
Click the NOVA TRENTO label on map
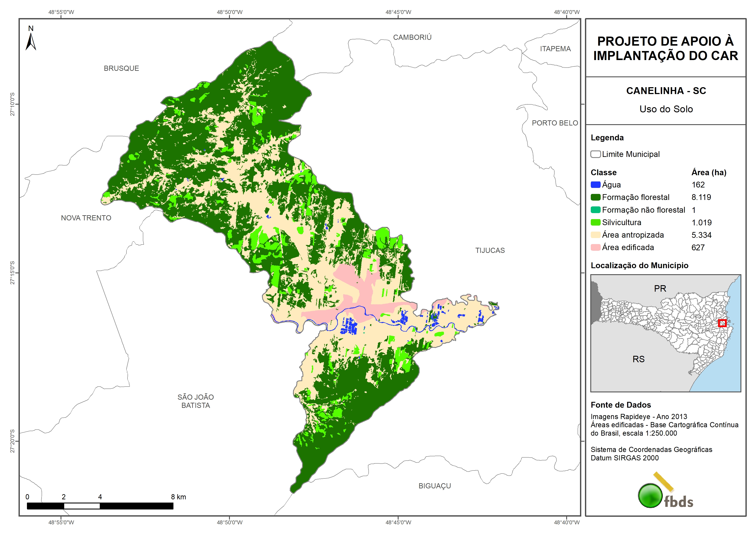86,218
